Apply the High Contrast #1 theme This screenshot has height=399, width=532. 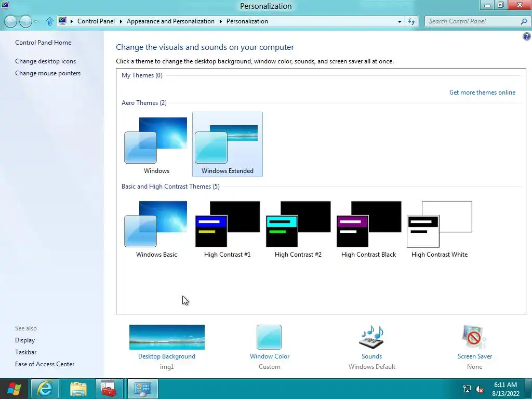228,229
